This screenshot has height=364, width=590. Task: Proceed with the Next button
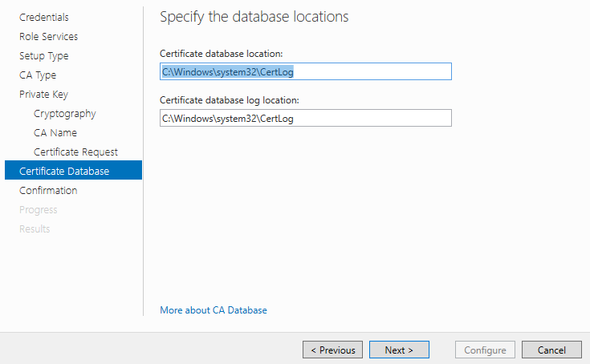pos(399,350)
